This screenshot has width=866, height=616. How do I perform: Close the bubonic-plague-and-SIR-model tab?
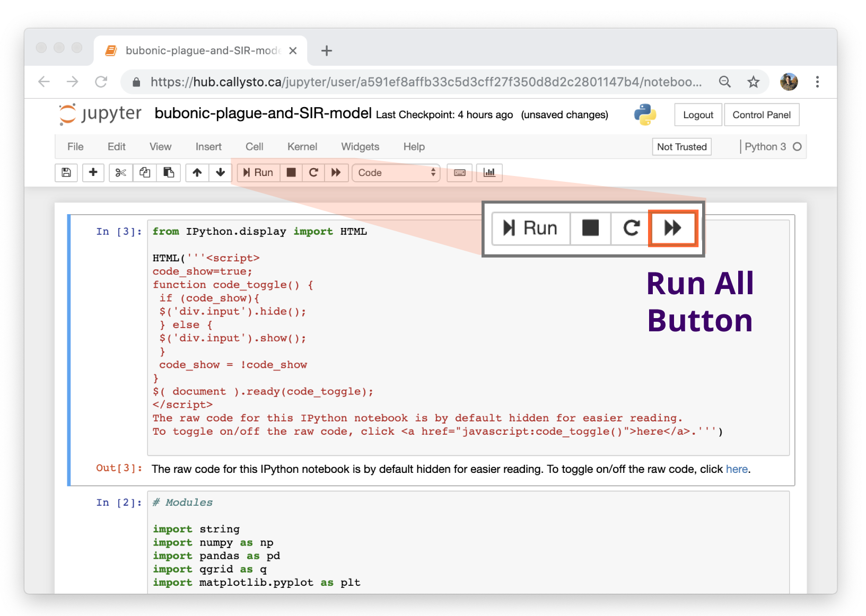(x=293, y=51)
